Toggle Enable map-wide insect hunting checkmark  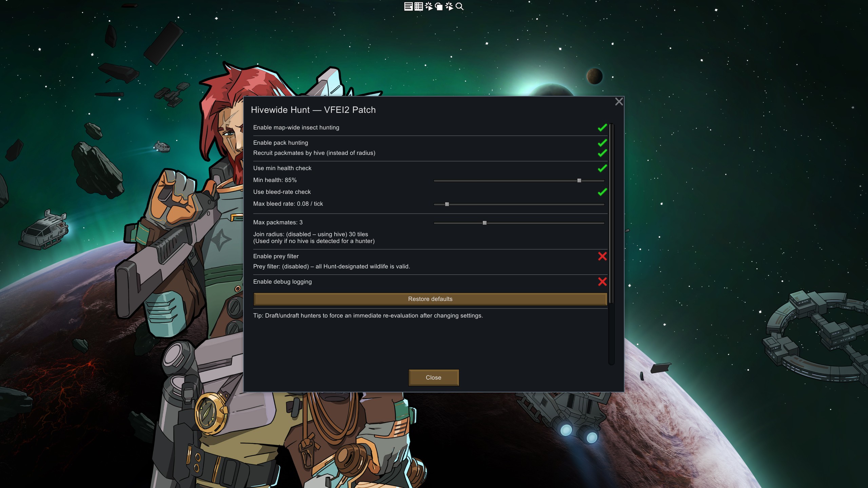click(x=602, y=128)
